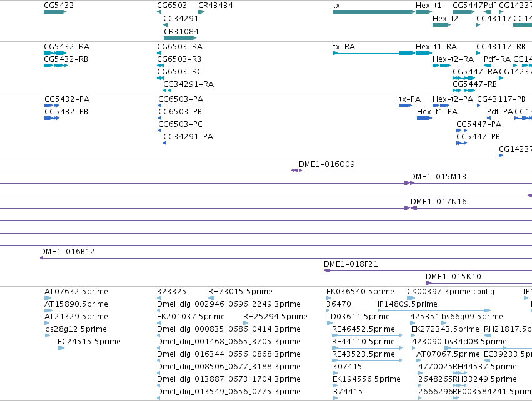Click the CG5447-RB transcript glyph
The width and height of the screenshot is (532, 401).
(x=464, y=91)
